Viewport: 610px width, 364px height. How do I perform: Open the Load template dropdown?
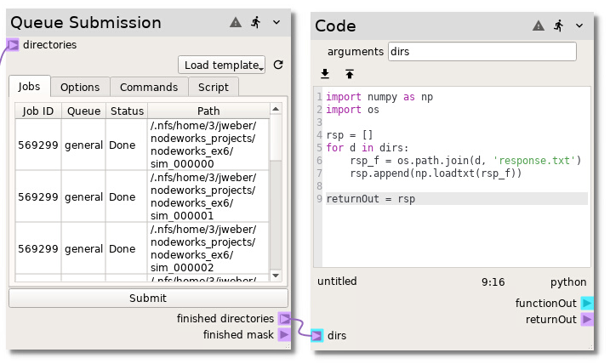pyautogui.click(x=222, y=65)
